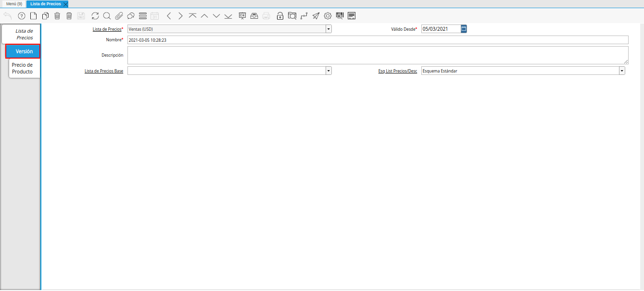This screenshot has height=291, width=644.
Task: Open the gear process icon
Action: pos(328,16)
